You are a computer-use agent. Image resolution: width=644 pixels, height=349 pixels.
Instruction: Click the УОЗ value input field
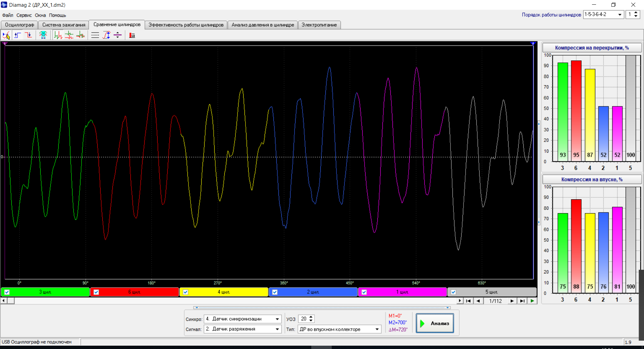[304, 319]
